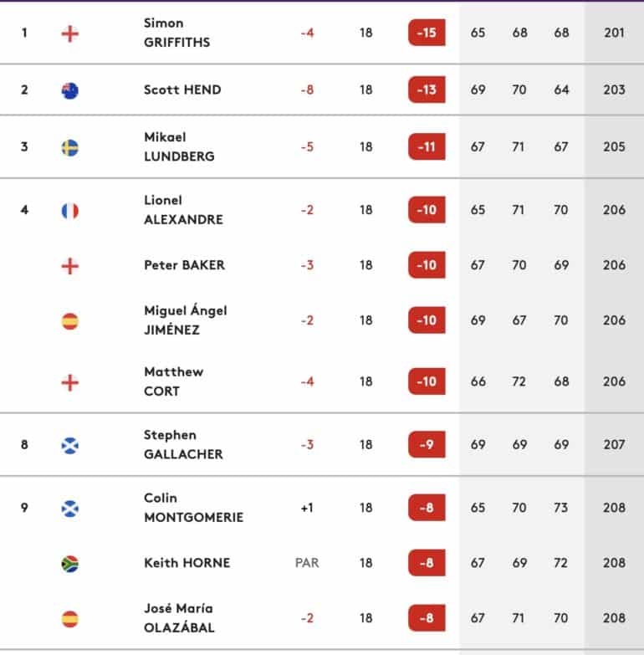
Task: Click Keith Horne's PAR today score
Action: coord(307,563)
